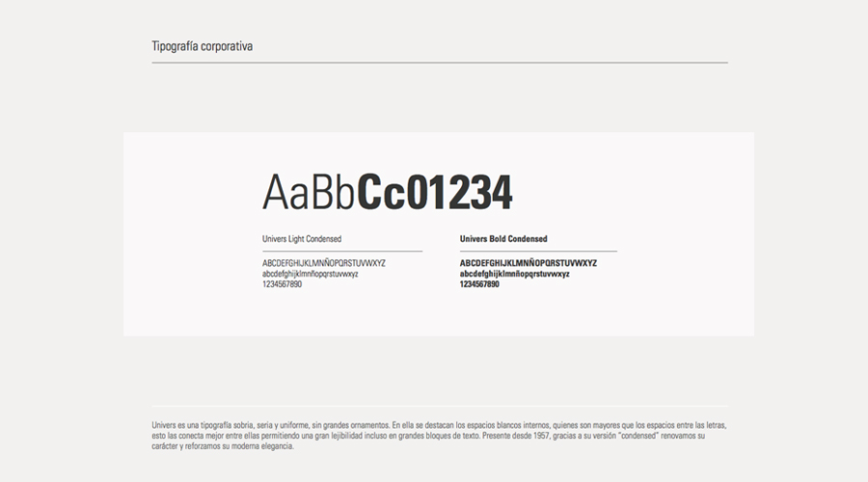The width and height of the screenshot is (868, 482).
Task: Click the bold lowercase alphabet line
Action: coord(514,274)
